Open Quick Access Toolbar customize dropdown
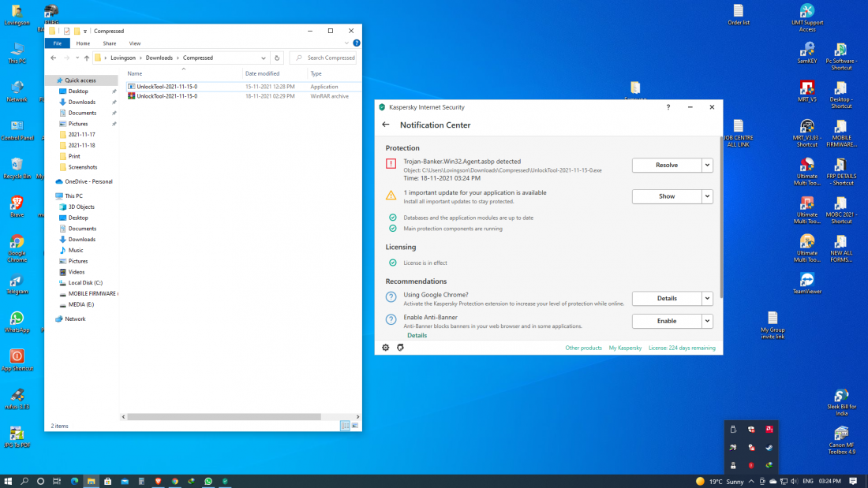The image size is (868, 488). pos(84,31)
